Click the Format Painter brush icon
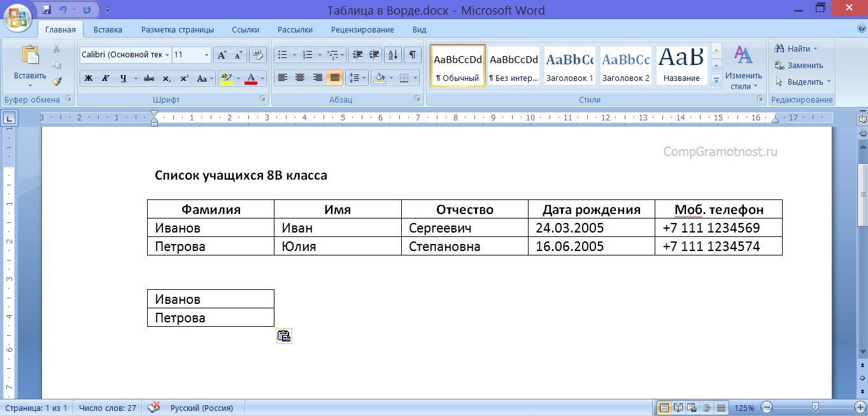The height and width of the screenshot is (416, 868). click(x=57, y=82)
